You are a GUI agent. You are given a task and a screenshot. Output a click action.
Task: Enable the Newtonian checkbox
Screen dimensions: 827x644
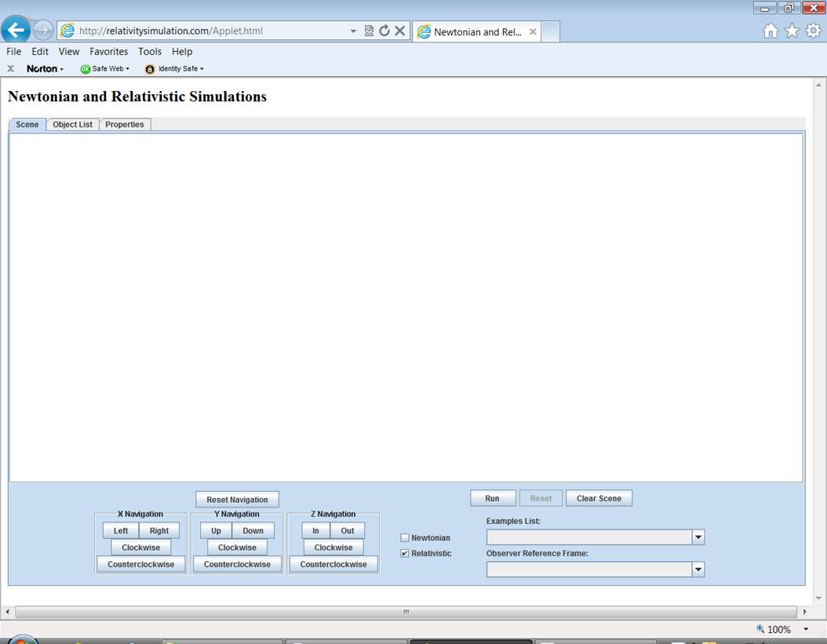(405, 537)
